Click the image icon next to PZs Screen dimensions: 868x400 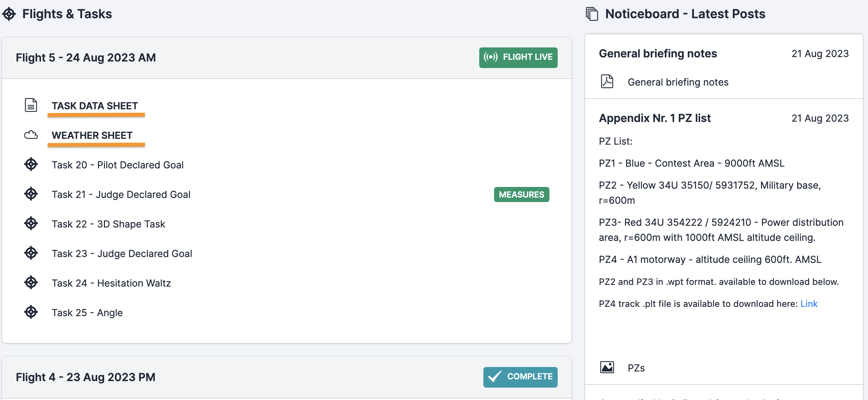pos(607,367)
